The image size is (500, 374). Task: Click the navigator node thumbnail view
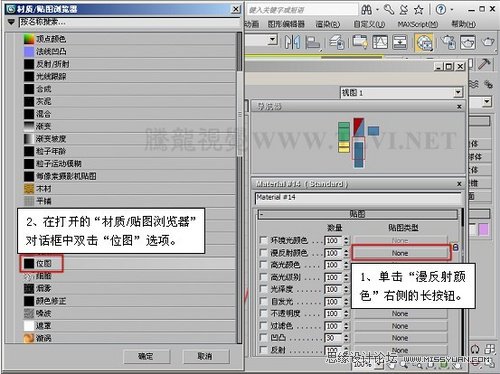[x=358, y=143]
